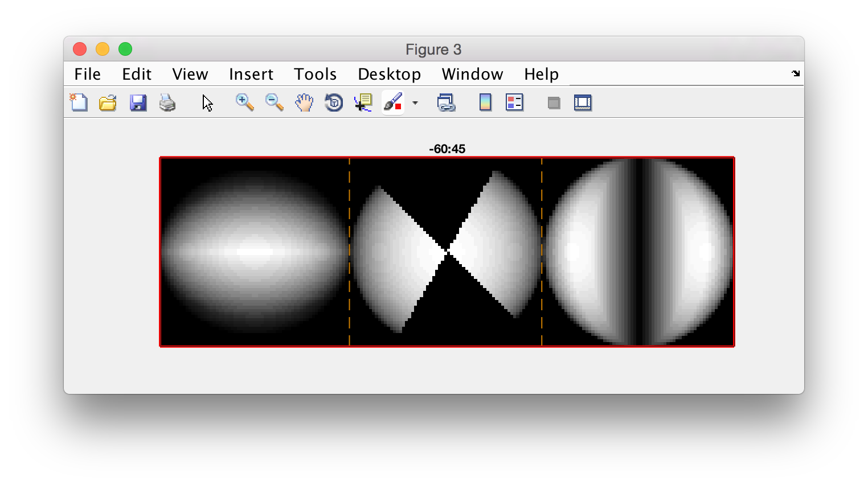Open file with the folder icon
This screenshot has width=868, height=485.
click(108, 102)
